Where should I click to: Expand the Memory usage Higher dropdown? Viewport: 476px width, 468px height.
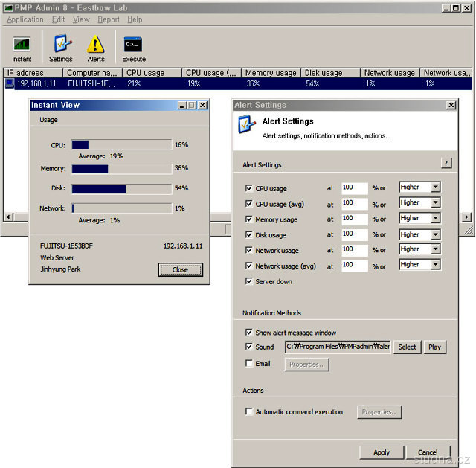pyautogui.click(x=435, y=219)
